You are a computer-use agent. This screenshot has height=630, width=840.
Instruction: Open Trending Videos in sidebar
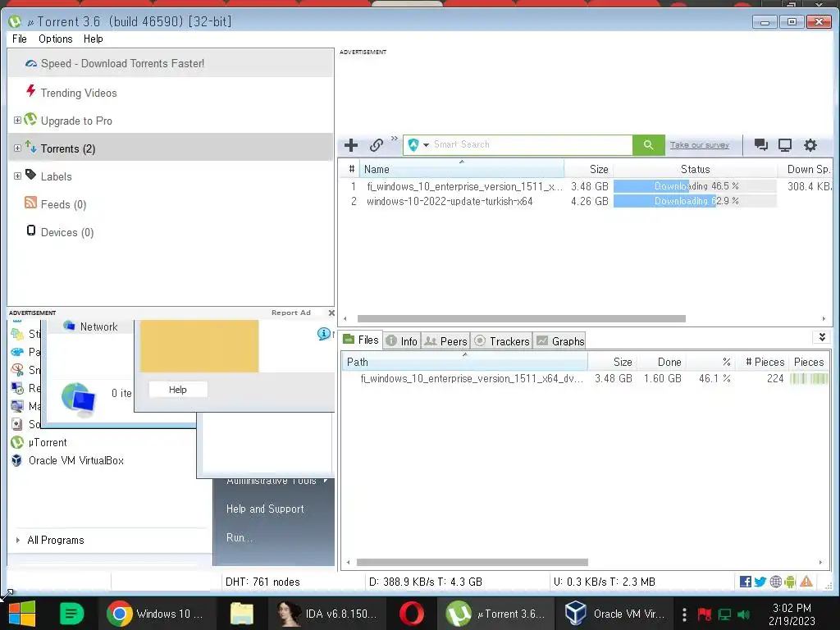78,93
